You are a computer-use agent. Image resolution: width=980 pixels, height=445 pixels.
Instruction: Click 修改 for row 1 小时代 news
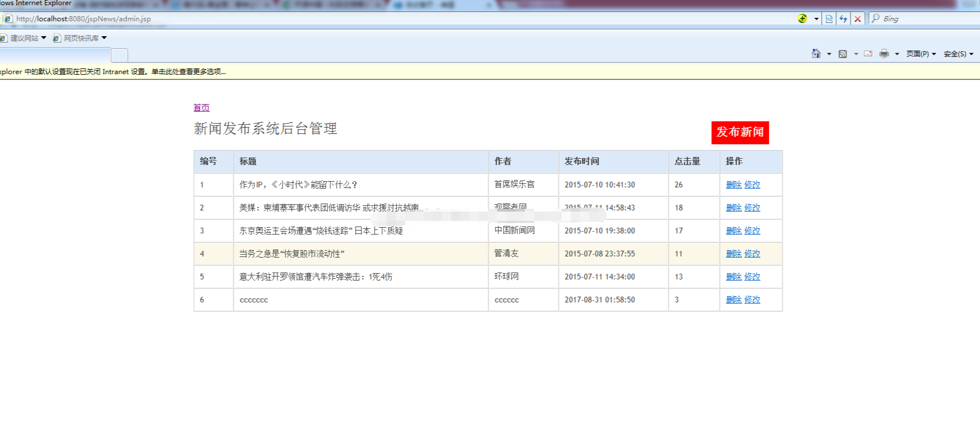752,185
